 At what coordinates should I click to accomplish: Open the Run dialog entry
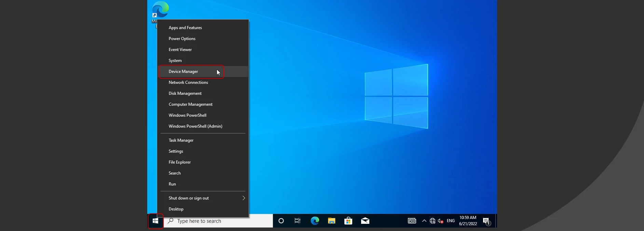click(203, 184)
